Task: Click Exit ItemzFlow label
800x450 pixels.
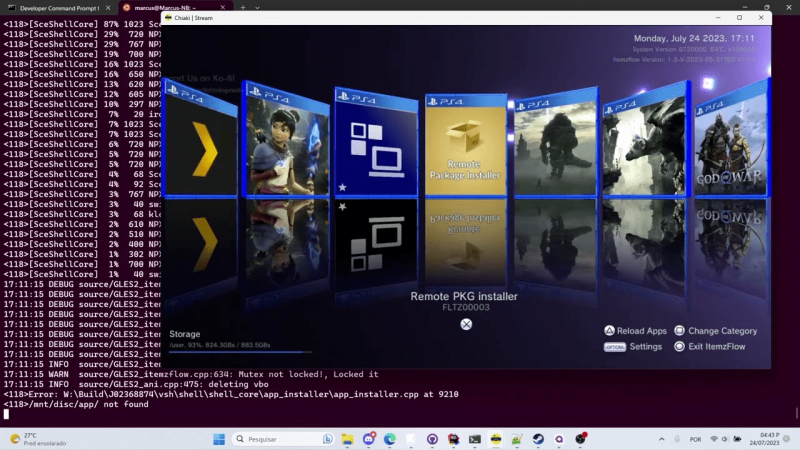Action: pos(716,346)
